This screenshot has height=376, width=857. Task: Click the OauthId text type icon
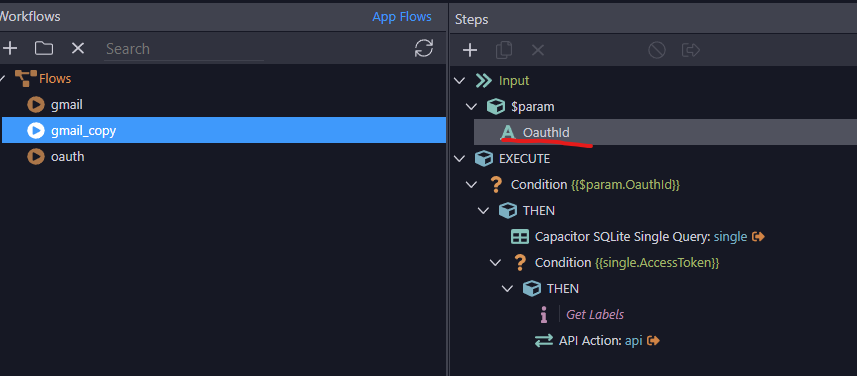(508, 132)
